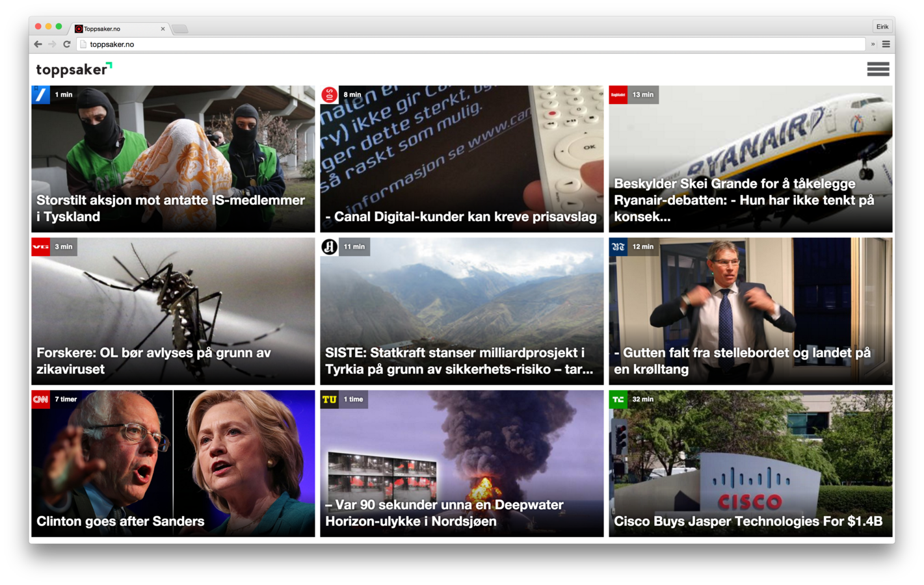Image resolution: width=924 pixels, height=585 pixels.
Task: Open a new tab button
Action: click(180, 29)
